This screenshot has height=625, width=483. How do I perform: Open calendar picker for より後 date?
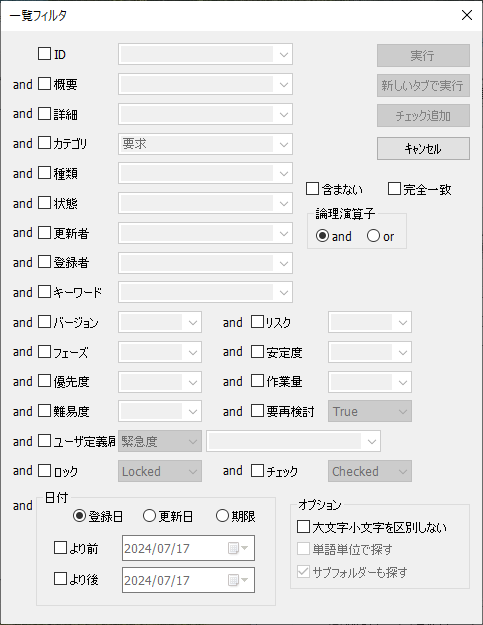238,580
